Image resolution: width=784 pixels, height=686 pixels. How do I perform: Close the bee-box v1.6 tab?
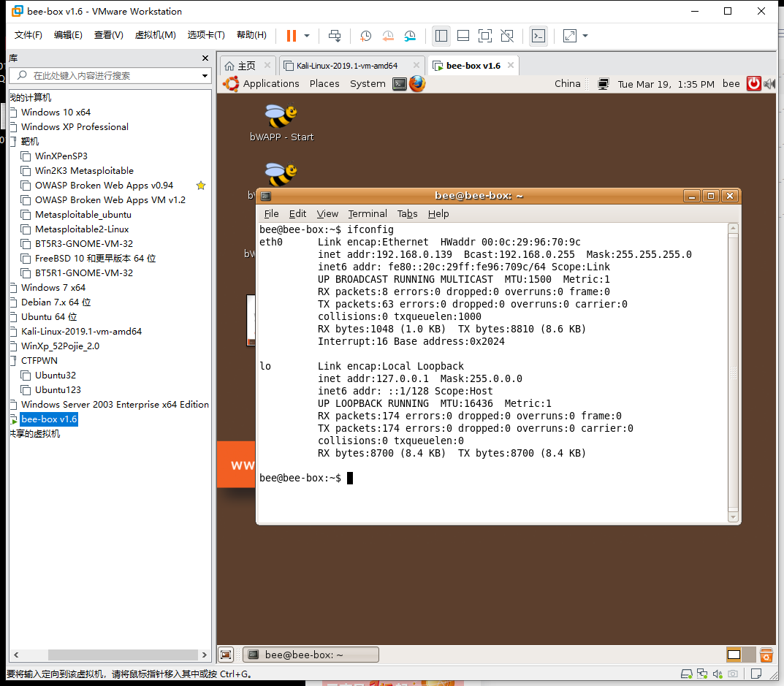pyautogui.click(x=511, y=65)
